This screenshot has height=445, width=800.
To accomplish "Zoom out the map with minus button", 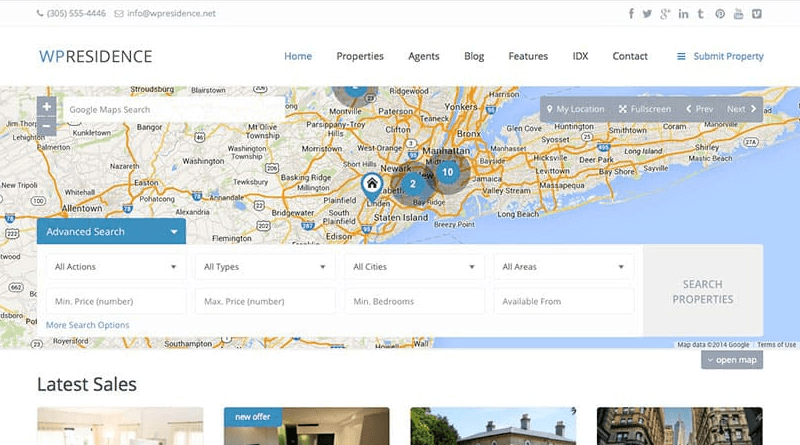I will click(x=46, y=126).
